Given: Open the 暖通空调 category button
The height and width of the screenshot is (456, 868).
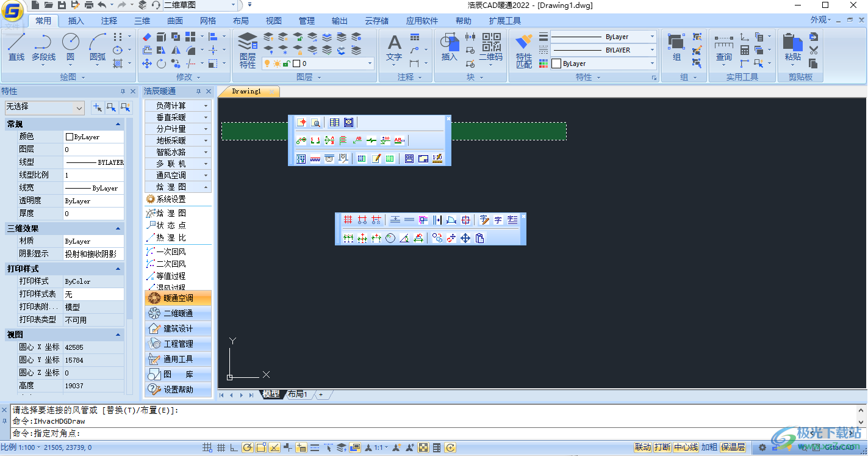Looking at the screenshot, I should tap(178, 298).
